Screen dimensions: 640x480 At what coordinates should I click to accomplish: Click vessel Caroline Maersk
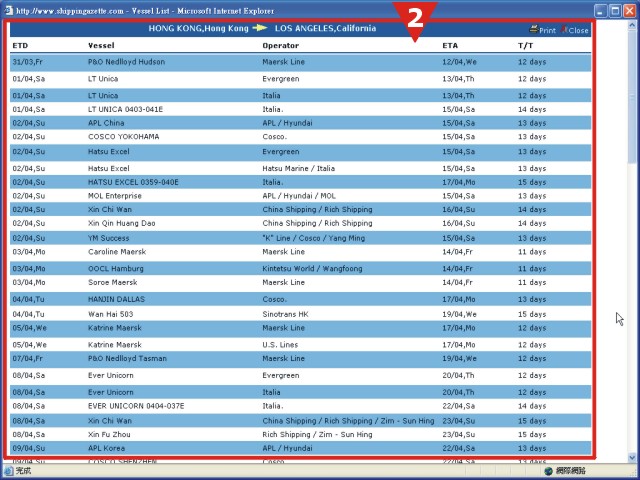[x=117, y=252]
